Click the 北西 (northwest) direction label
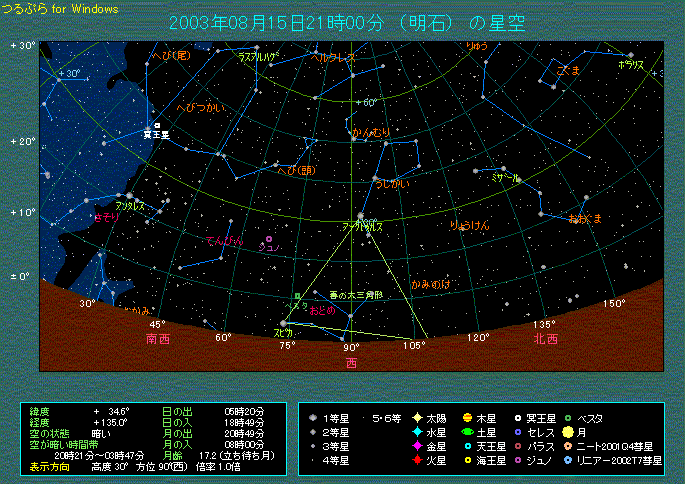 pos(546,339)
